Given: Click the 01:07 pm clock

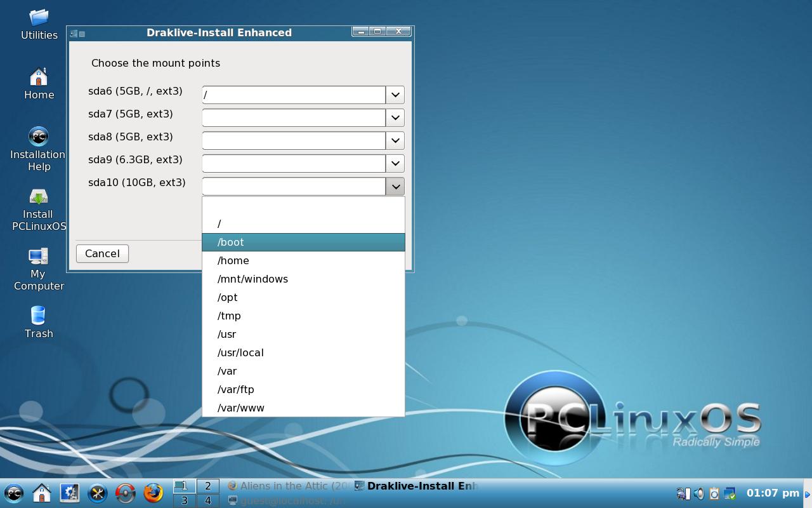Looking at the screenshot, I should click(773, 493).
